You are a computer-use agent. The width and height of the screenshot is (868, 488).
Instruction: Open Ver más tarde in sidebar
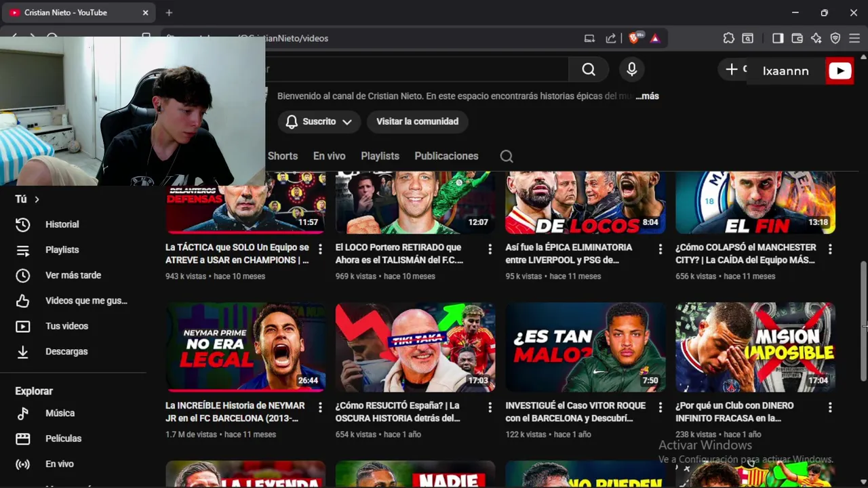pos(73,275)
